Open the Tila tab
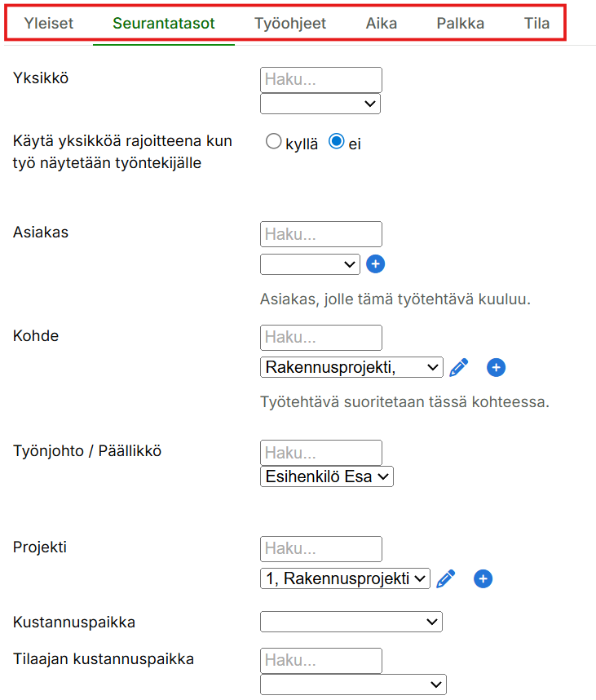The image size is (596, 700). 536,23
